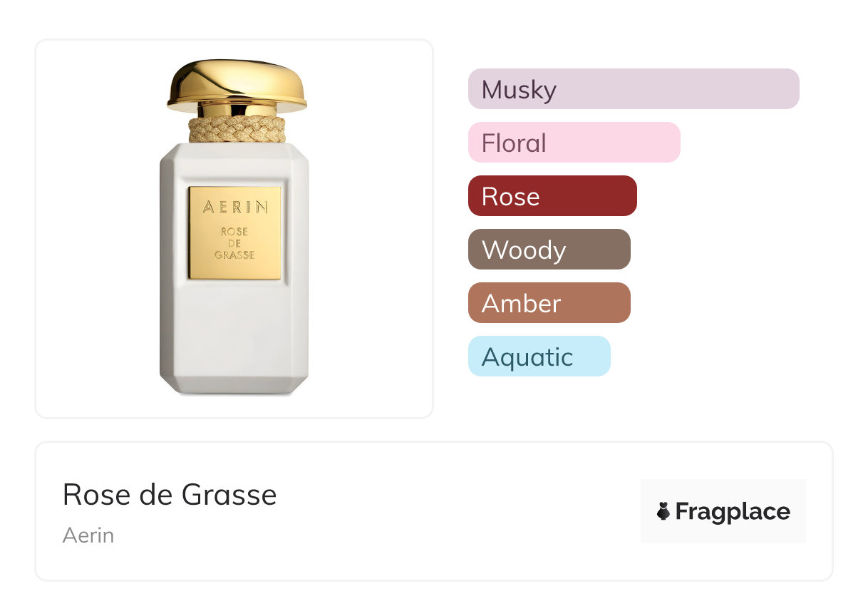
Task: Click the Fragplace bottle logo icon
Action: [663, 511]
